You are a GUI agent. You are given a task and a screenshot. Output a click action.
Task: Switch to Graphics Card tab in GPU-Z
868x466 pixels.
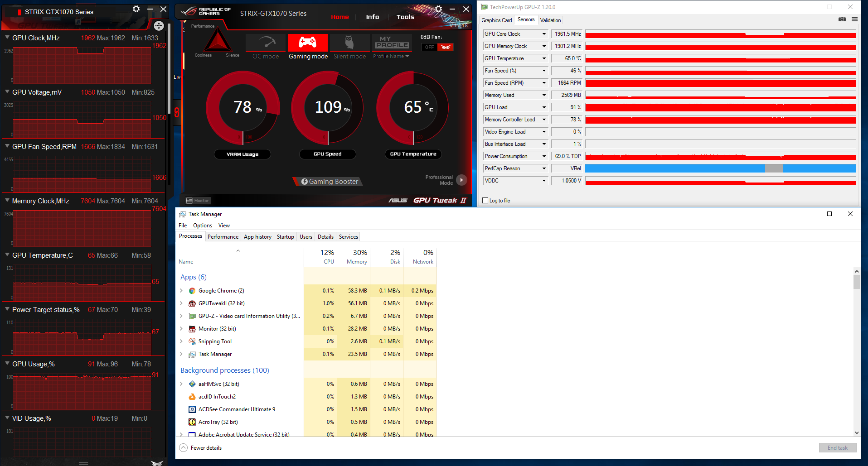496,20
